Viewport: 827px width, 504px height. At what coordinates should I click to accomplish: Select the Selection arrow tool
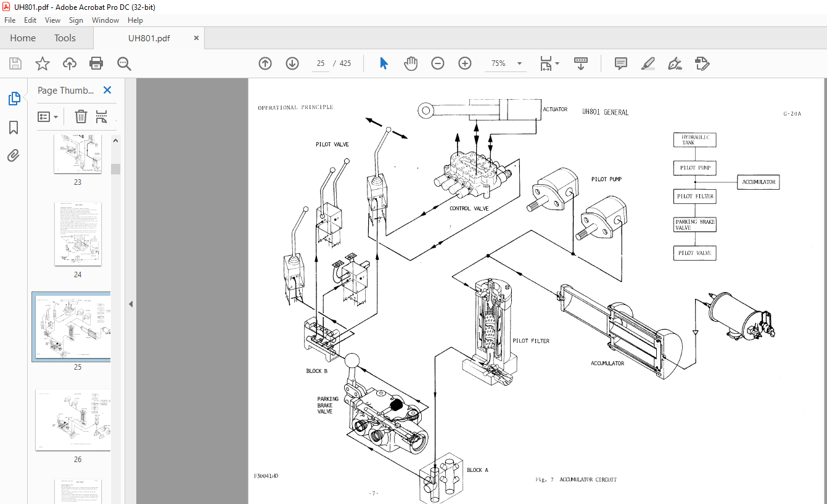[x=384, y=63]
